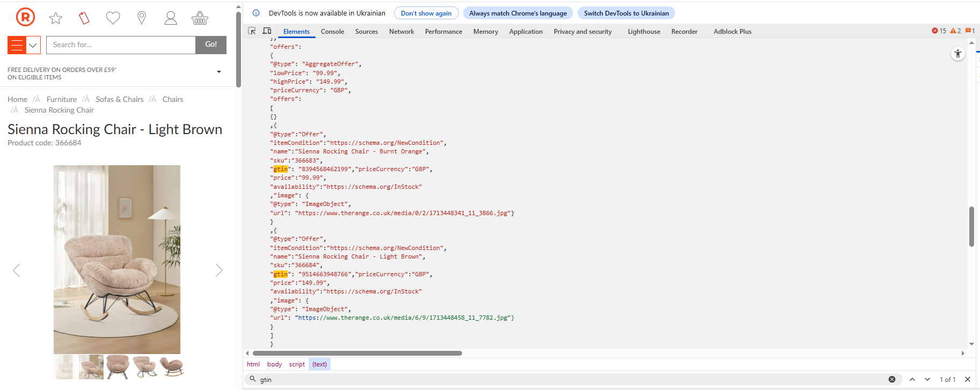
Task: Switch to the Adblock Plus tab
Action: click(x=733, y=32)
